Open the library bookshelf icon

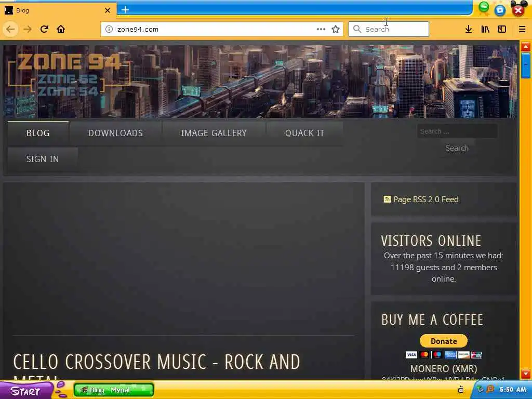click(x=485, y=29)
